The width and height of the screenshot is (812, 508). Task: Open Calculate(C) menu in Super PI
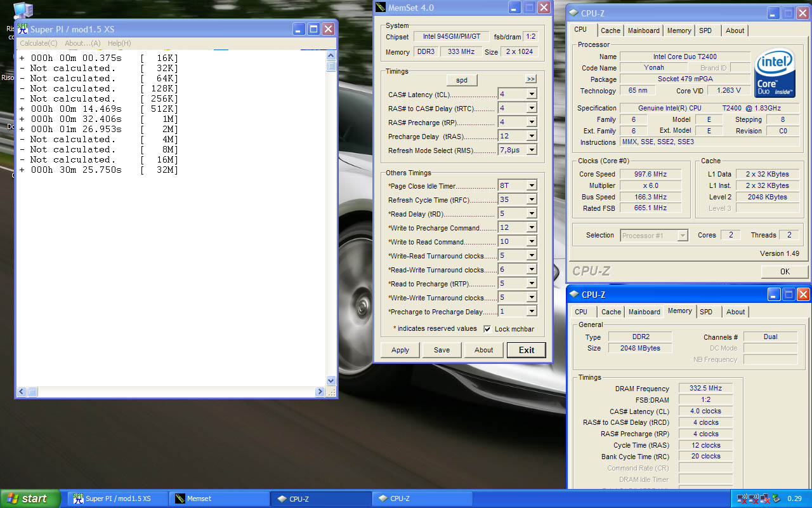38,43
